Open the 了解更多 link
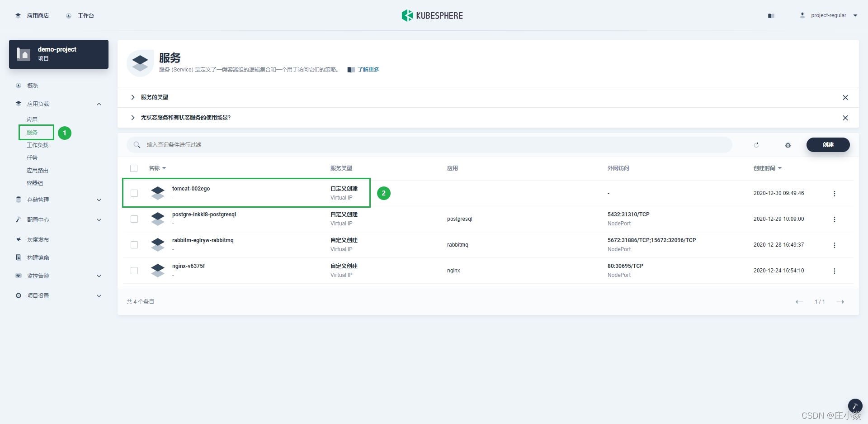 (368, 70)
